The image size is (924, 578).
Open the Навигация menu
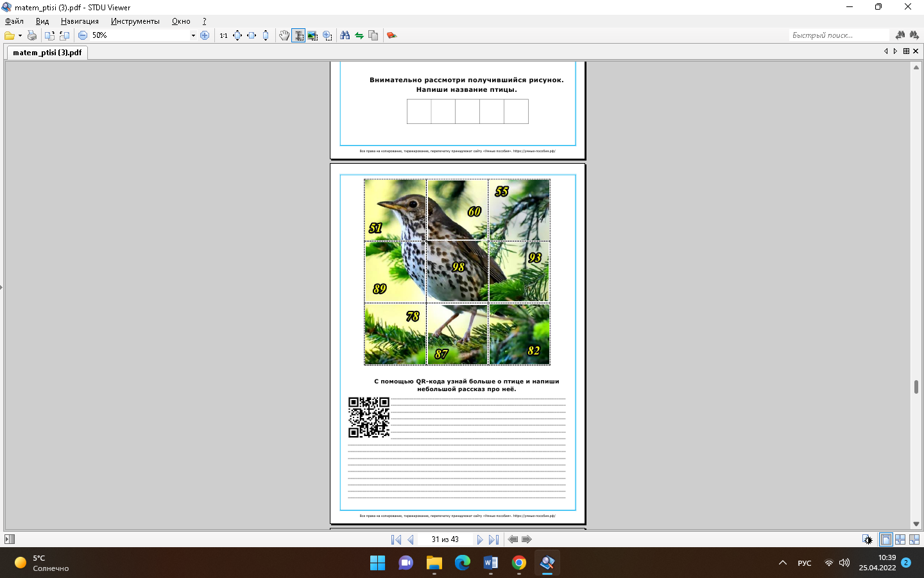[x=80, y=21]
